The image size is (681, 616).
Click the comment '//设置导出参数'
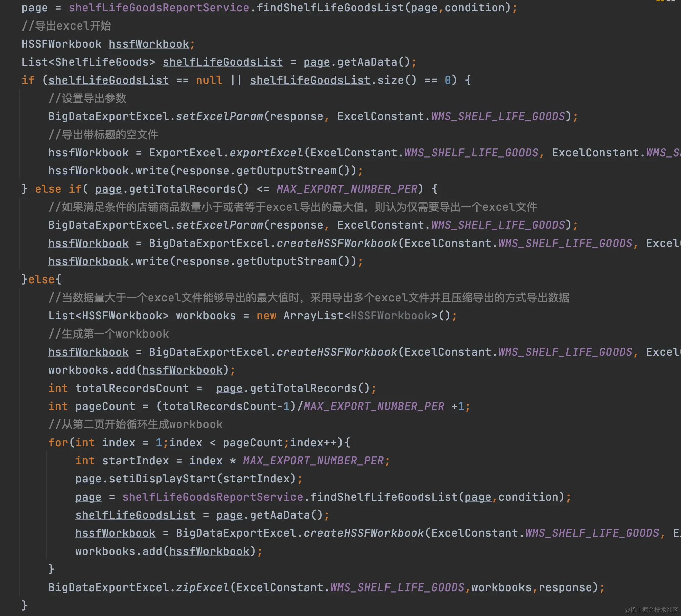tap(87, 98)
